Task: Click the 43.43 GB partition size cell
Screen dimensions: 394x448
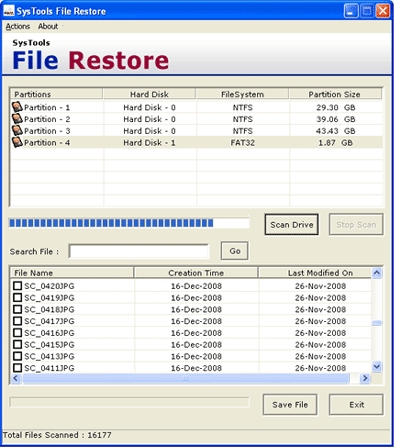Action: coord(336,131)
